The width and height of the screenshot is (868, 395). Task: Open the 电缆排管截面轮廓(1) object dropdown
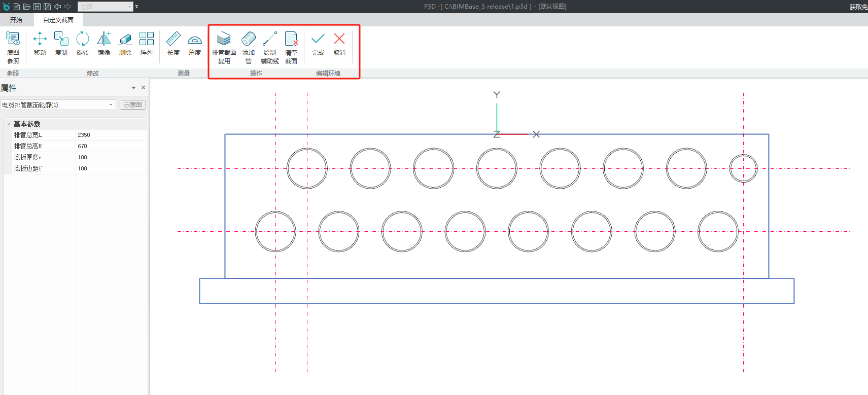[x=58, y=105]
